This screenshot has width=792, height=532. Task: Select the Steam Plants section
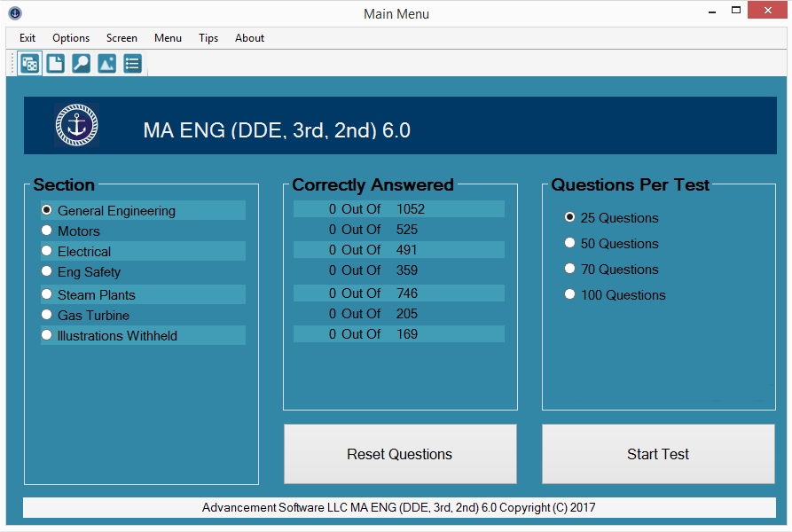pos(47,294)
